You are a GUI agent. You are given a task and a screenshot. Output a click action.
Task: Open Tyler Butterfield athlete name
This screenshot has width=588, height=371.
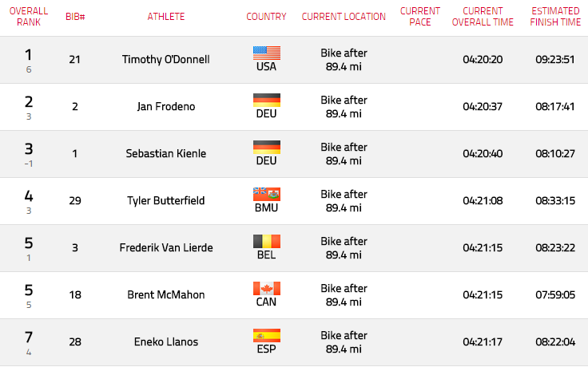click(165, 201)
